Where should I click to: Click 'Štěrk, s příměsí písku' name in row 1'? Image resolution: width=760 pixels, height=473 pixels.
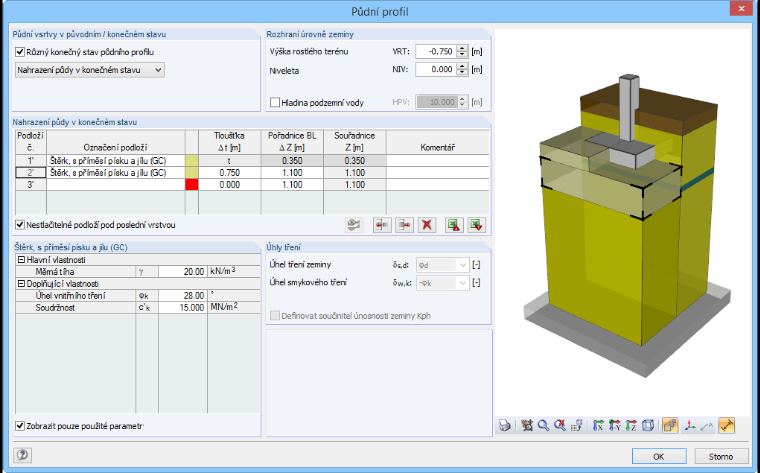click(x=115, y=160)
